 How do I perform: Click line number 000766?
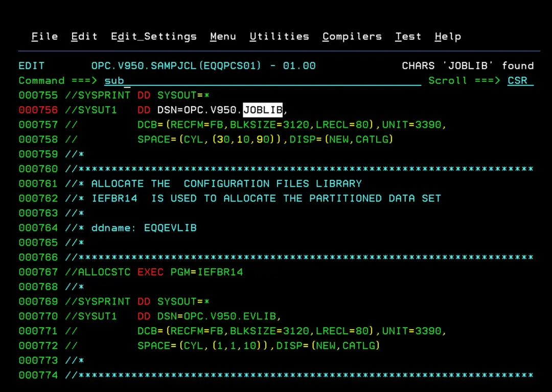pyautogui.click(x=38, y=258)
